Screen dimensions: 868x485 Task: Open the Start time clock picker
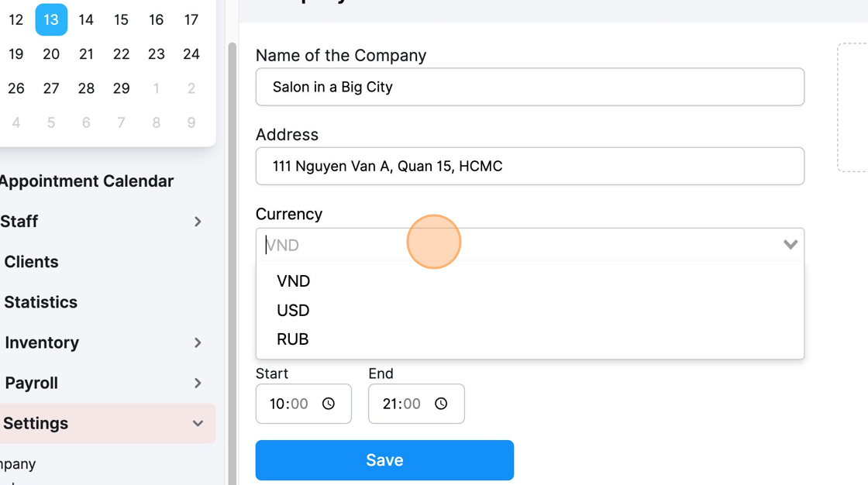pos(329,404)
